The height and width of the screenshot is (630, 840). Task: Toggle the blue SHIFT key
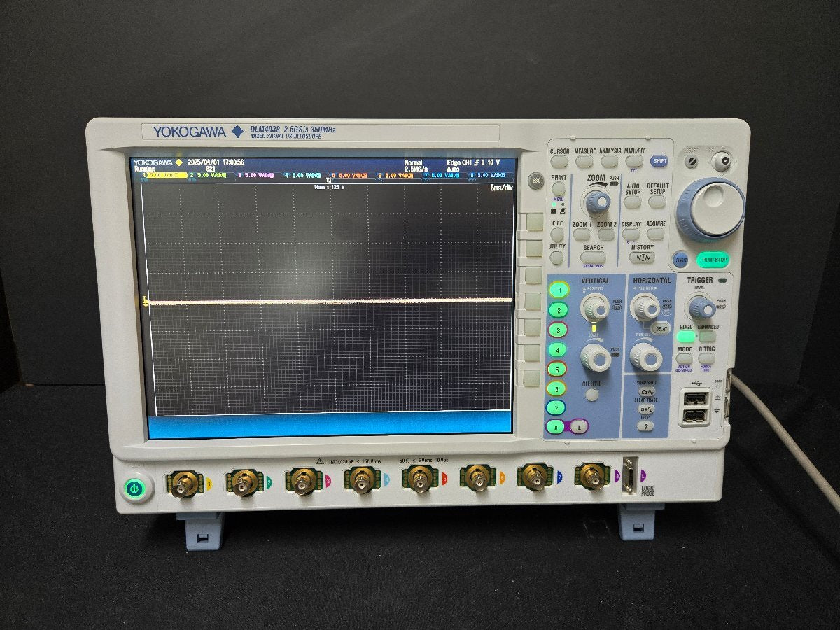[x=659, y=161]
